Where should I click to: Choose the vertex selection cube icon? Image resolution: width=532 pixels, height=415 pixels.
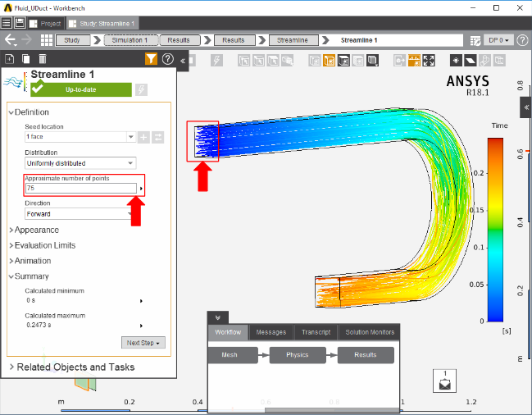tap(244, 61)
